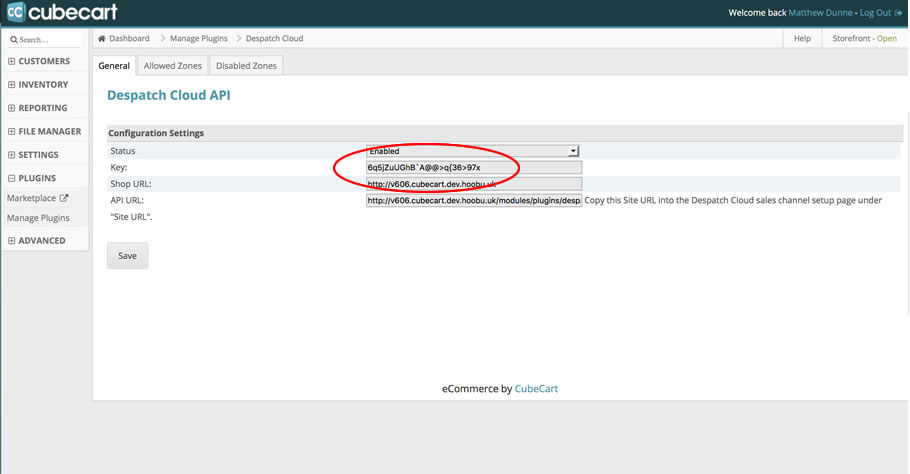The image size is (910, 474).
Task: Click the 'Welcome back' text
Action: (x=757, y=13)
